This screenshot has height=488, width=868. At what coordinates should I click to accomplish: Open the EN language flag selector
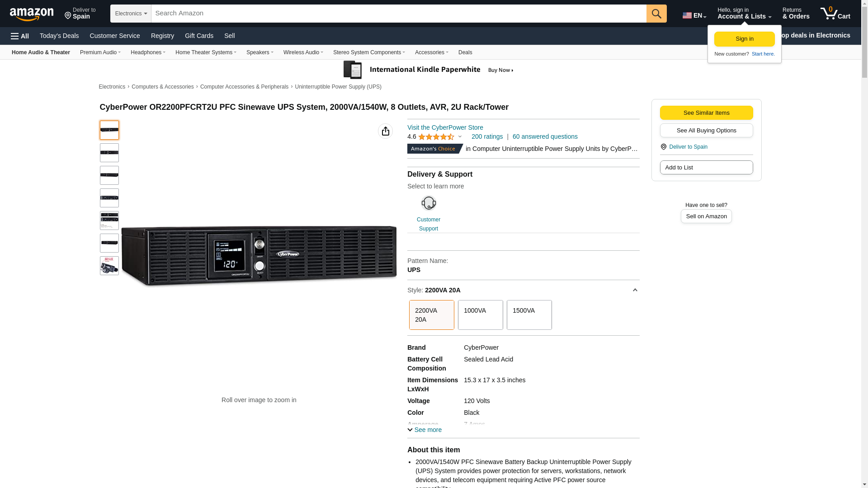[694, 15]
